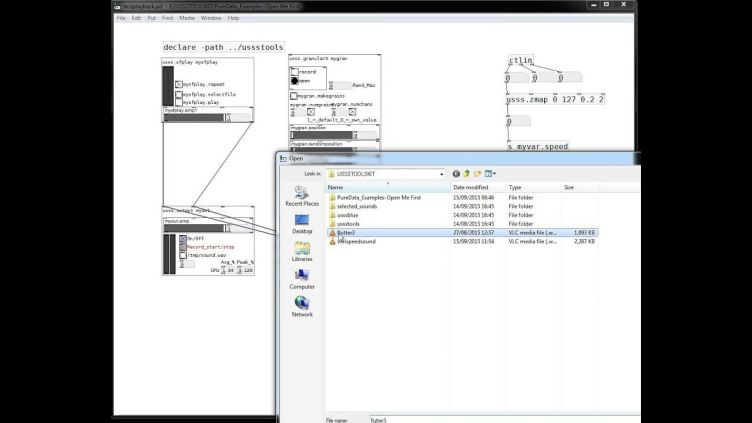Toggle granular record checkbox

click(294, 72)
